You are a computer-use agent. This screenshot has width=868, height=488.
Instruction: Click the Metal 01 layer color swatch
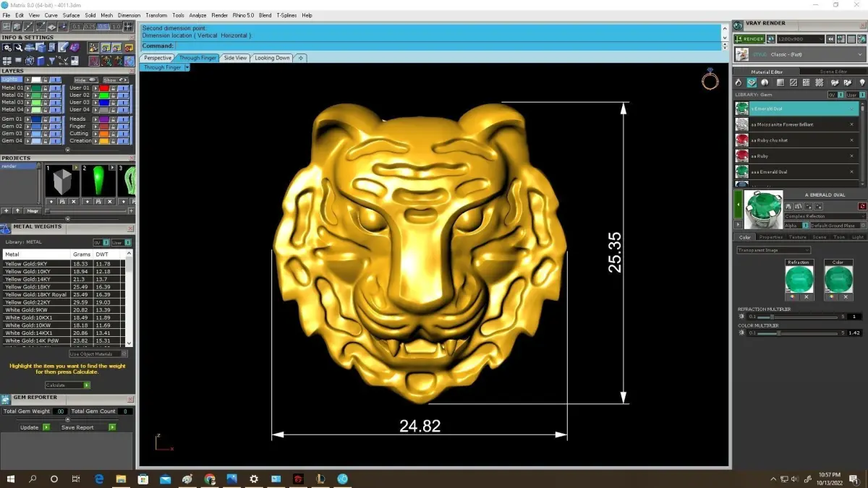35,87
